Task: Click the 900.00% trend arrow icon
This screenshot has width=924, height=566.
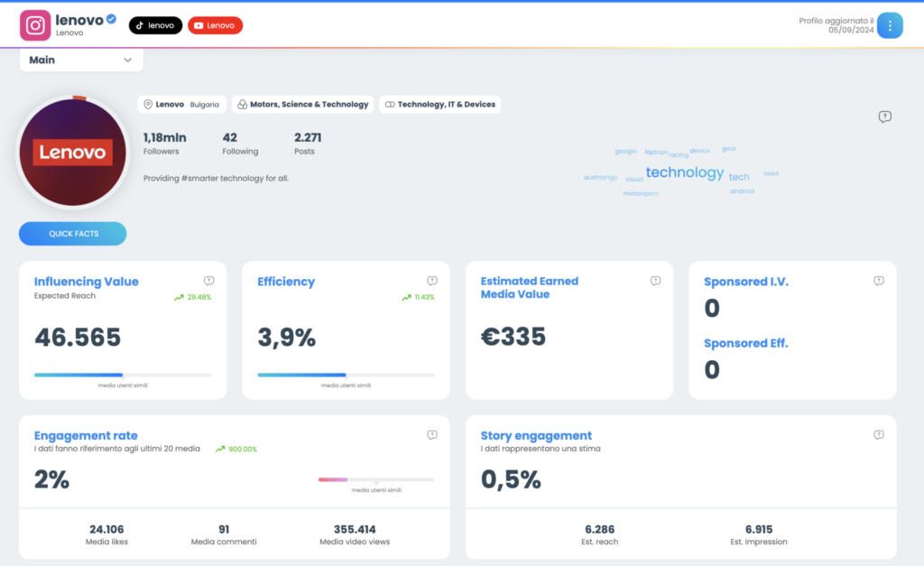Action: tap(220, 449)
